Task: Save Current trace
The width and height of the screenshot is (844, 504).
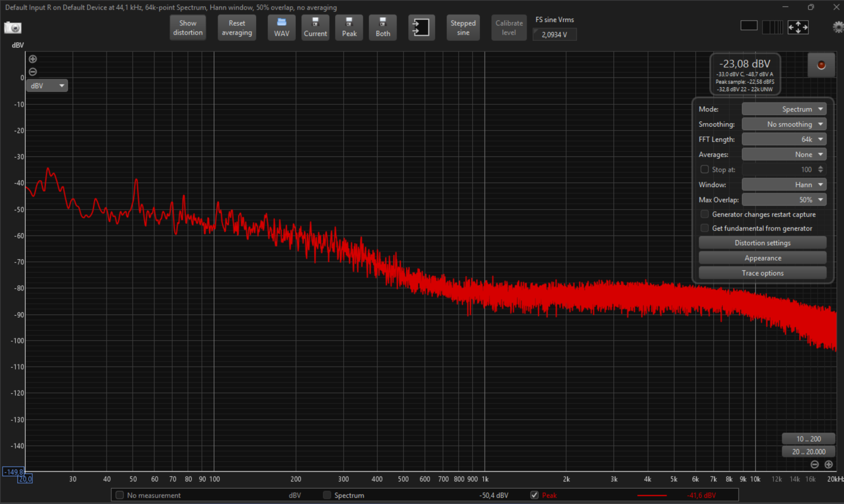Action: pyautogui.click(x=315, y=28)
